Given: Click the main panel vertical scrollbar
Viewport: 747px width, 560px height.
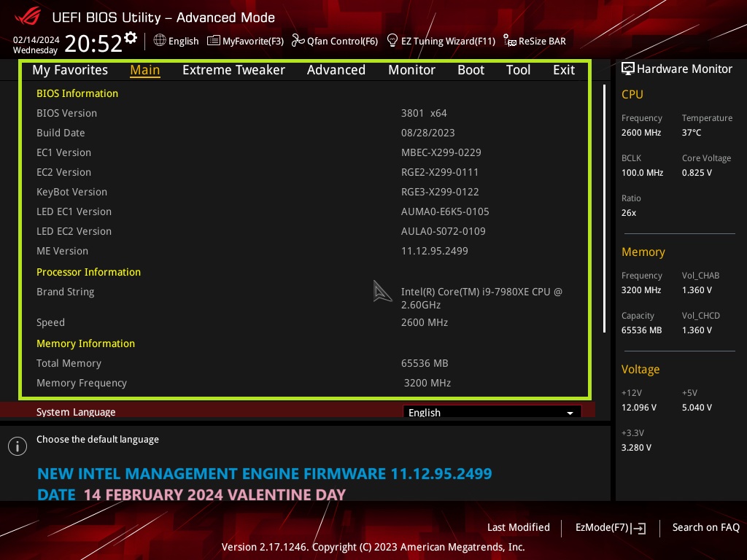Looking at the screenshot, I should 604,209.
